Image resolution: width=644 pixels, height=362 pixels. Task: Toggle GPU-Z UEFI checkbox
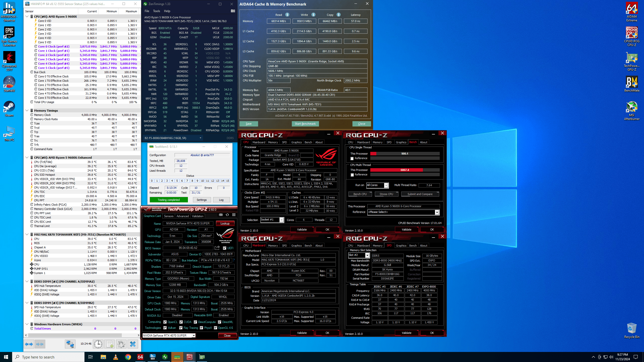(225, 248)
